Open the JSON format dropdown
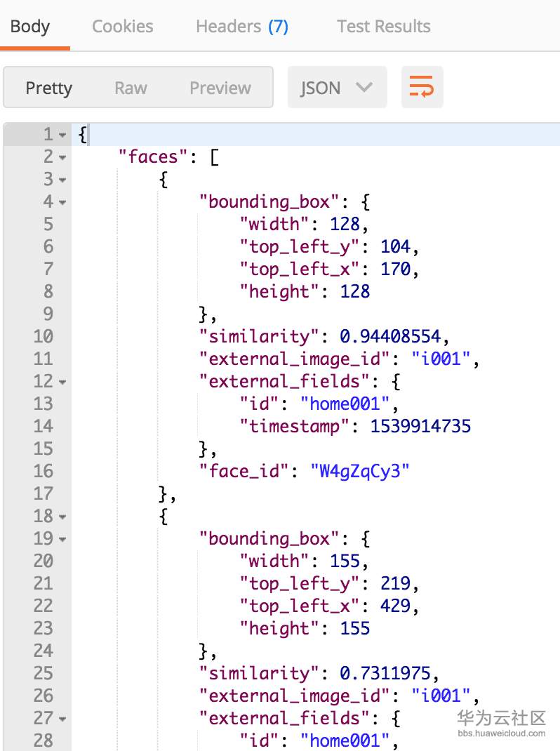Viewport: 560px width, 751px height. point(337,87)
